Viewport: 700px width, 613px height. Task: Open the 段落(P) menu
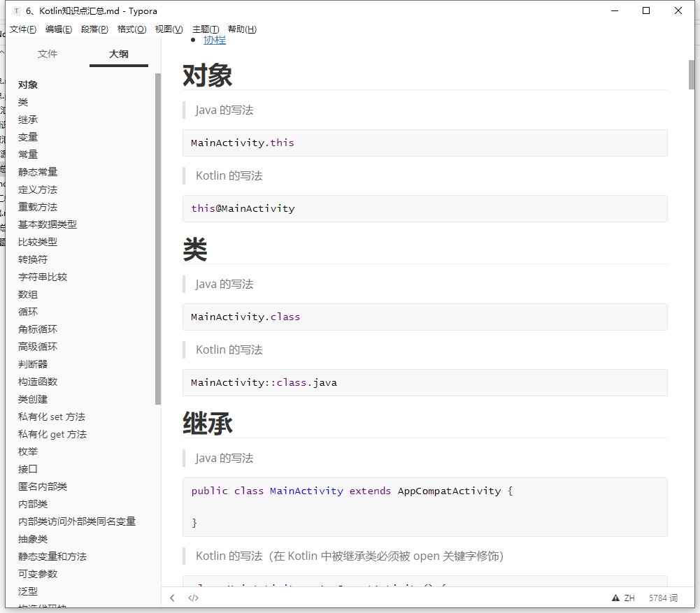(94, 29)
